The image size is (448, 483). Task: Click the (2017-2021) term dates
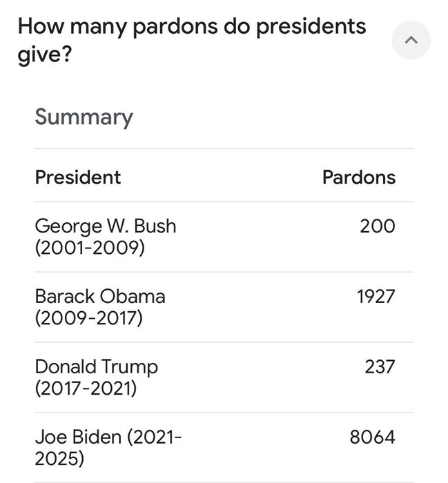(x=86, y=388)
